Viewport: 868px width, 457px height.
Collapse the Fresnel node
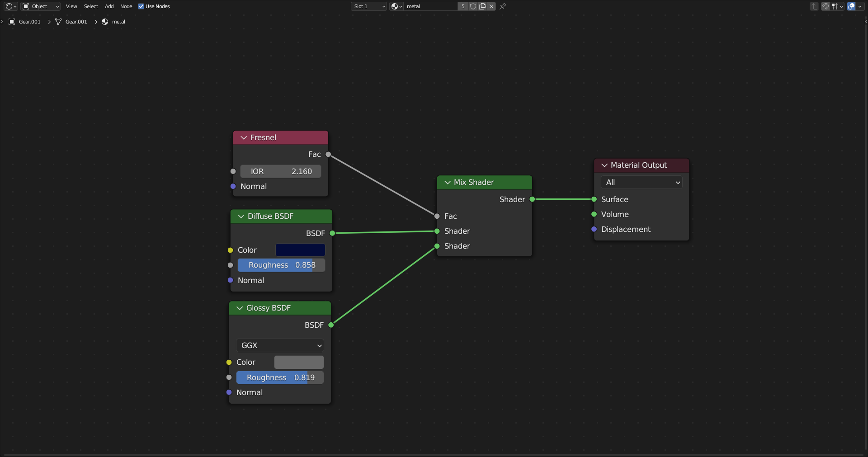coord(244,137)
